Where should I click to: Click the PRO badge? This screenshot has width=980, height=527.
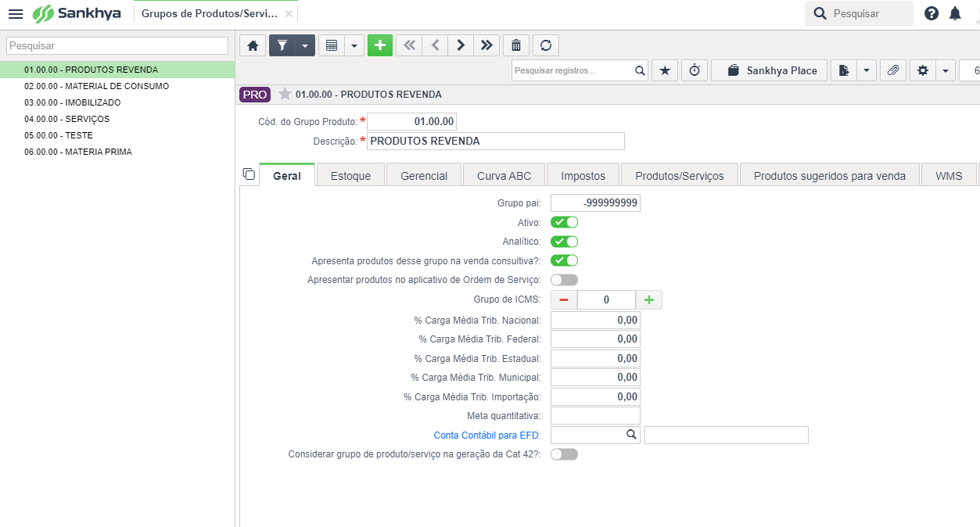[255, 95]
